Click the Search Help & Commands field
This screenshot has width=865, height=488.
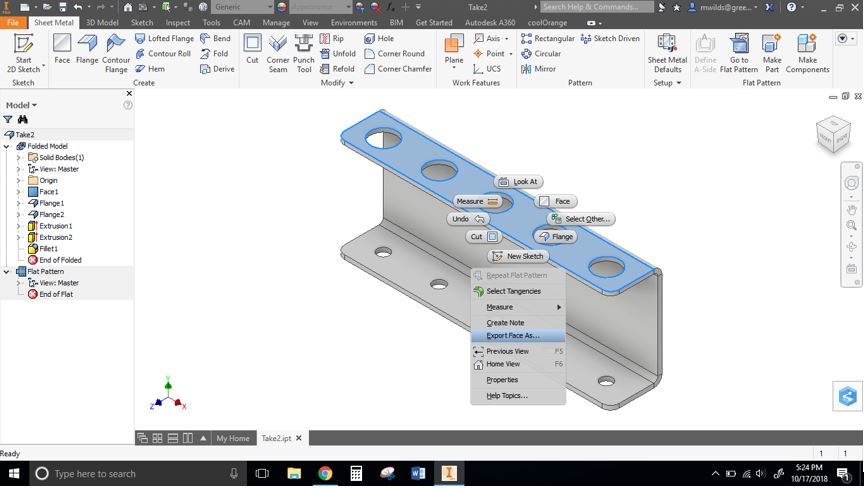pyautogui.click(x=596, y=7)
